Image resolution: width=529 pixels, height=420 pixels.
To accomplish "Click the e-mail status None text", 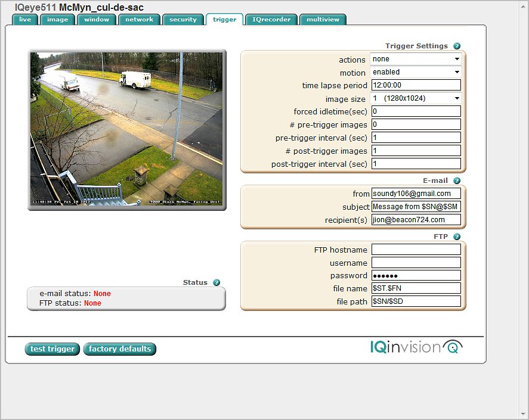I will click(x=102, y=294).
